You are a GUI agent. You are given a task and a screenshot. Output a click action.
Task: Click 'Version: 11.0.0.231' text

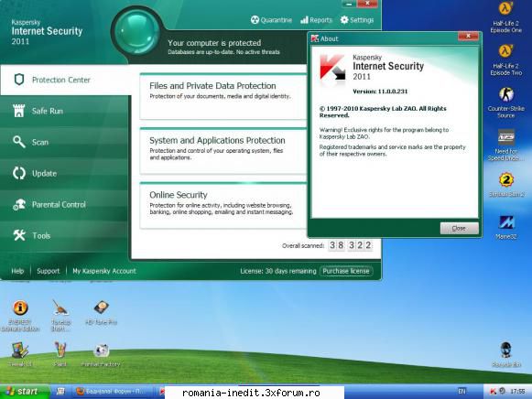[380, 92]
